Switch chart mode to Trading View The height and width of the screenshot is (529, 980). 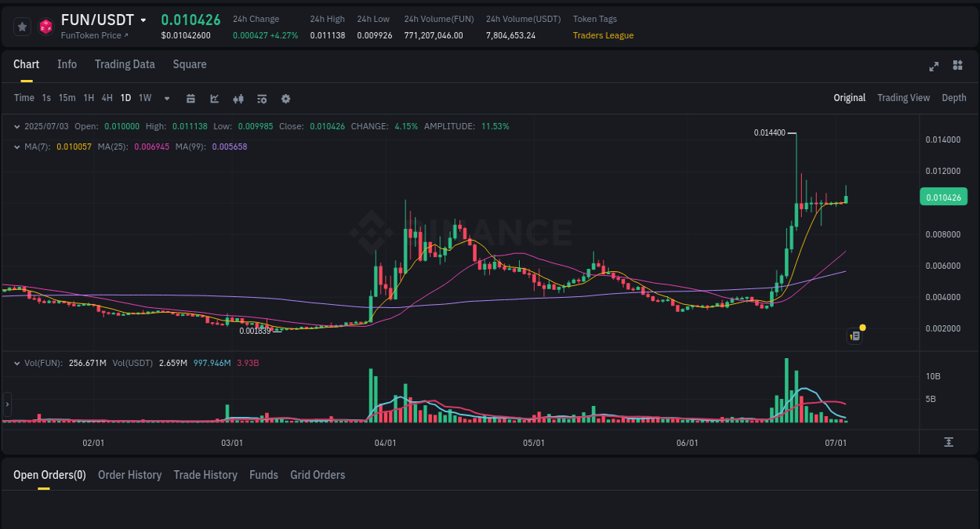click(x=903, y=98)
